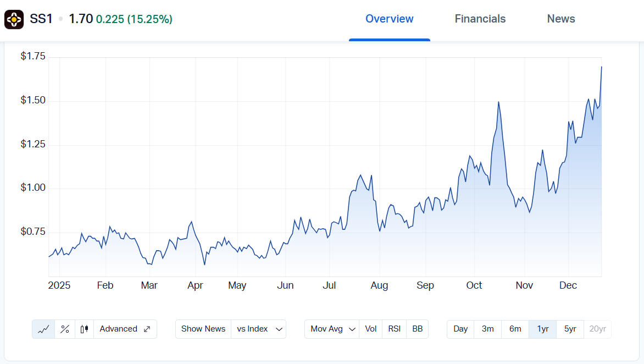Select the 1yr time range
Screen dimensions: 644x364
click(542, 329)
